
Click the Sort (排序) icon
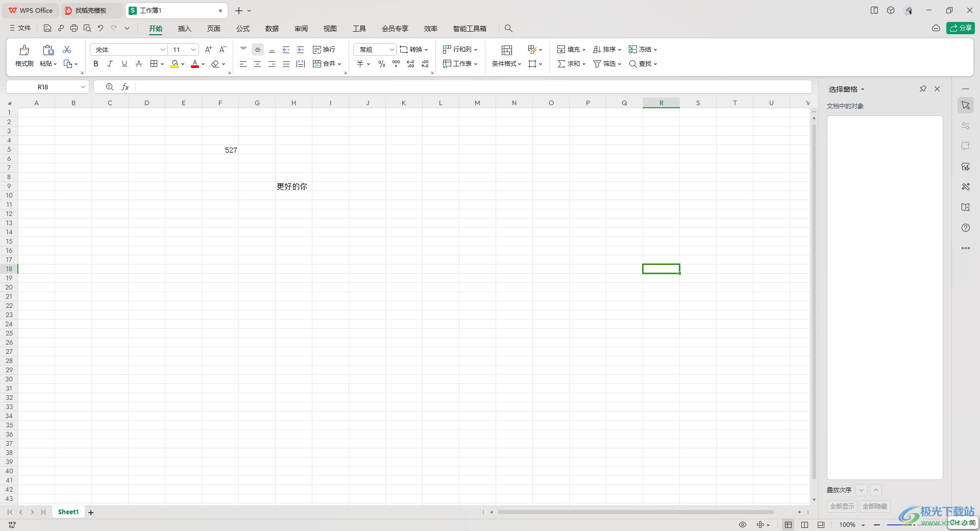[597, 50]
